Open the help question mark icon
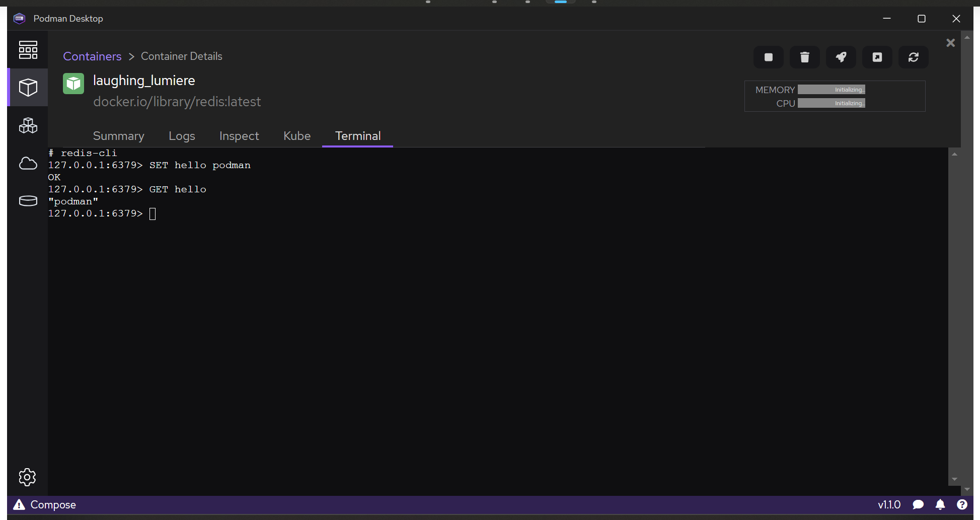Screen dimensions: 980x520 click(962, 504)
